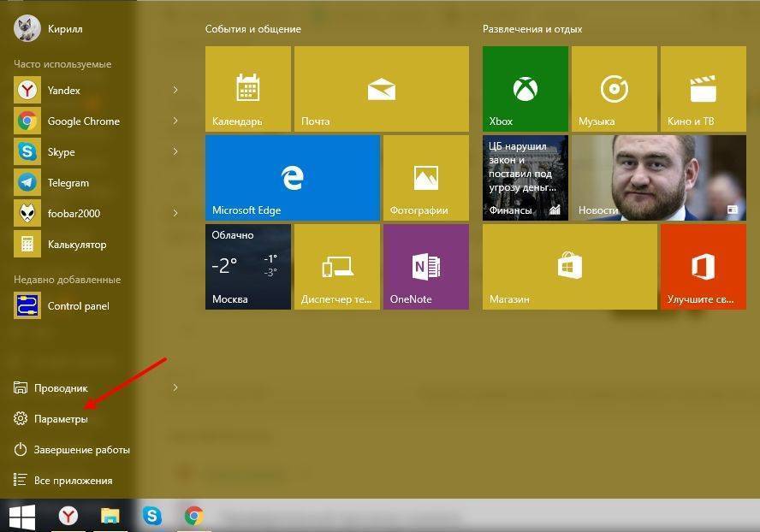Open the Mail (Почта) tile
Screen dimensions: 760x532
[x=381, y=88]
